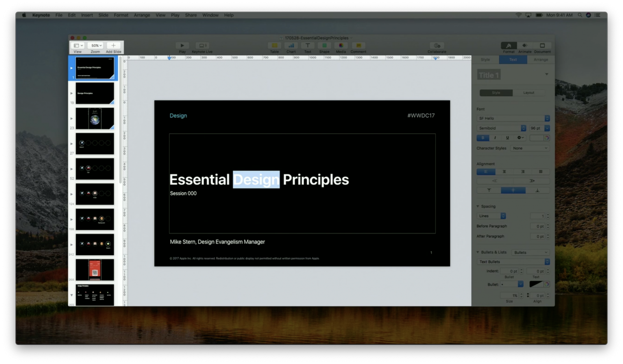This screenshot has width=623, height=364.
Task: Switch to the Arrange tab in the inspector
Action: click(x=541, y=60)
